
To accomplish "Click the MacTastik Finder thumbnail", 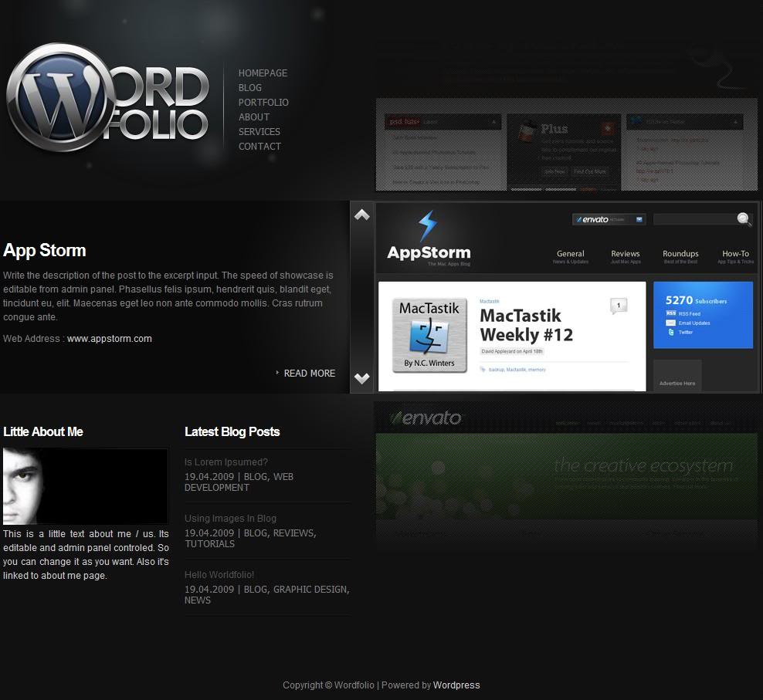I will (429, 335).
